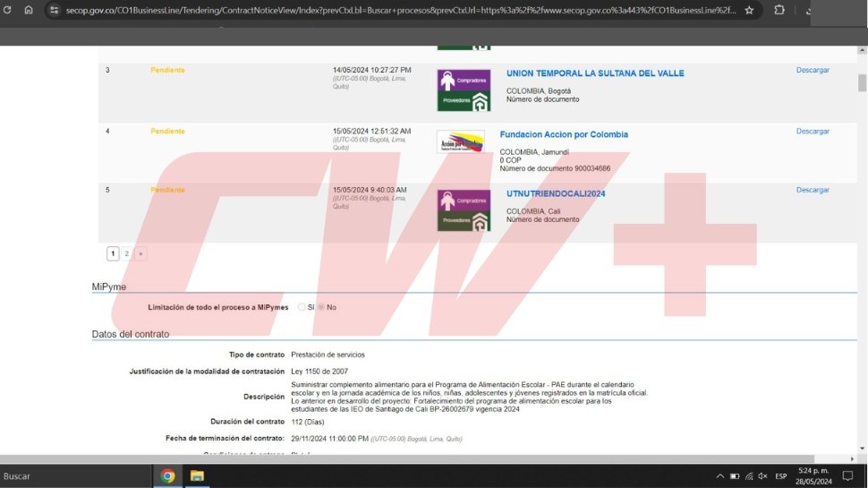Click date 15/05/2024 12:51:32 AM
The image size is (868, 488).
coord(371,132)
